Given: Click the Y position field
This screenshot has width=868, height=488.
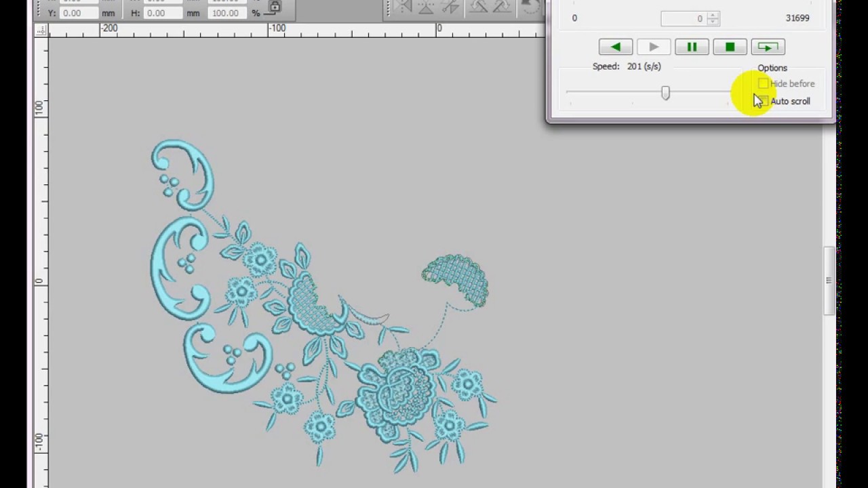Looking at the screenshot, I should pos(79,13).
